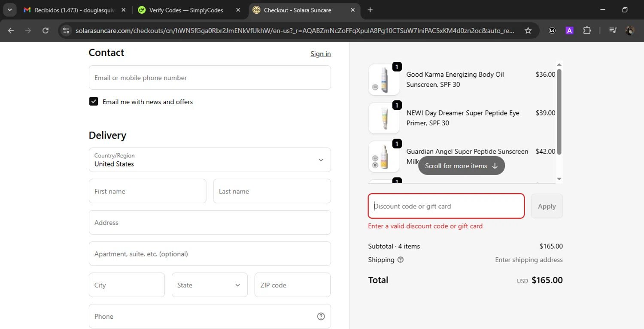Click the Phone field

(x=210, y=317)
